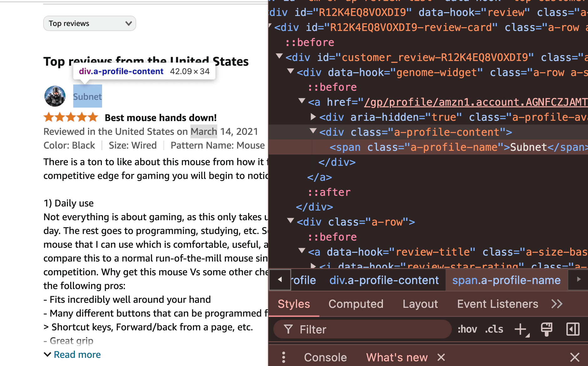Collapse the genome-widget div node

click(290, 72)
